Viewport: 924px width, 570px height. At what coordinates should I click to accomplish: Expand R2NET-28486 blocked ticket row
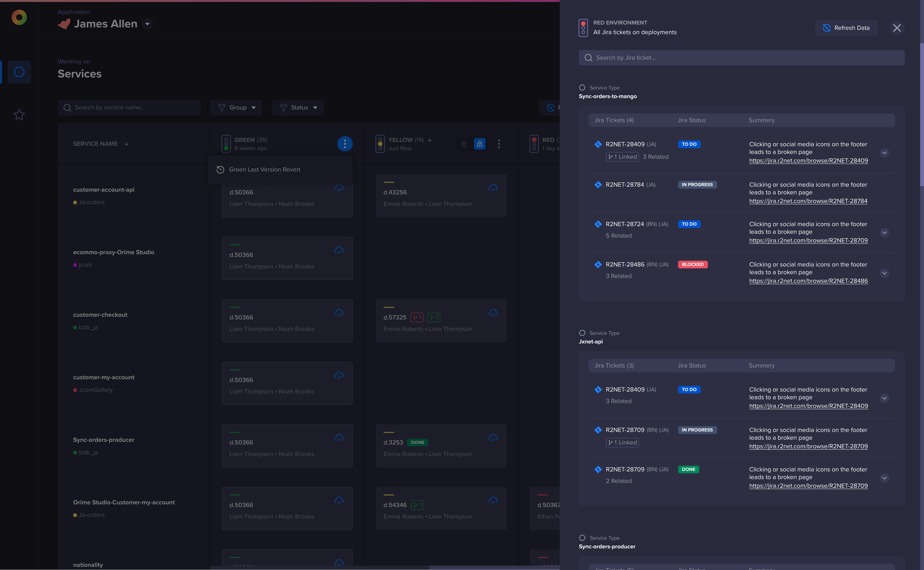884,273
